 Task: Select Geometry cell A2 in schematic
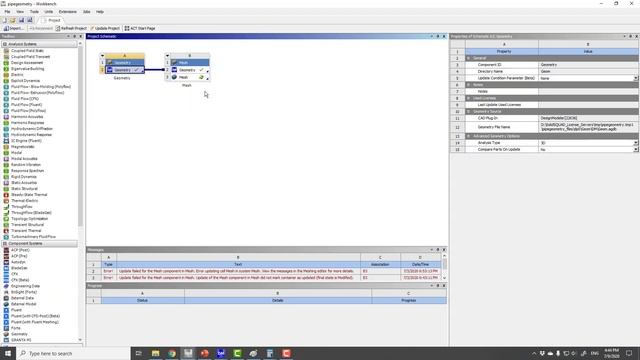[x=125, y=70]
